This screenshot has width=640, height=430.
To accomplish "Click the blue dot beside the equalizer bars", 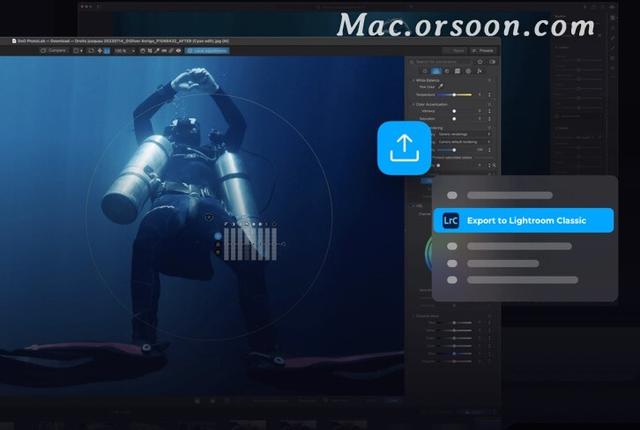I will point(218,236).
